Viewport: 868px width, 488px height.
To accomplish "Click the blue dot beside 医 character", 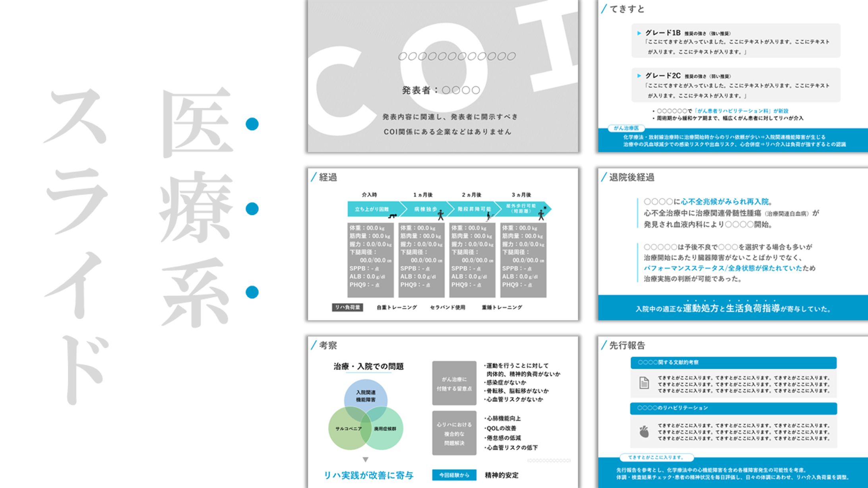I will 252,124.
